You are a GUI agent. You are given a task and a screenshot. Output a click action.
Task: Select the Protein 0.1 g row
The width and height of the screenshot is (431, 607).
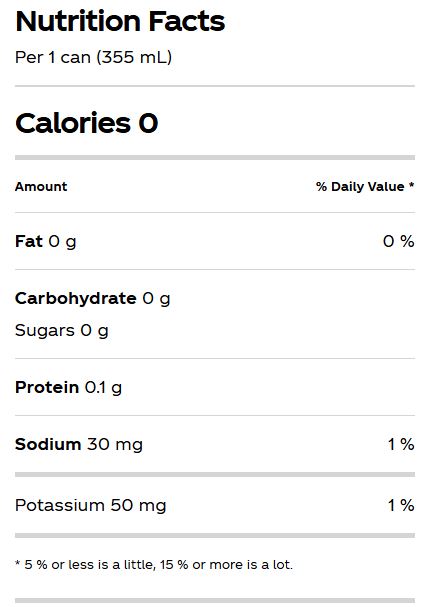coord(215,387)
